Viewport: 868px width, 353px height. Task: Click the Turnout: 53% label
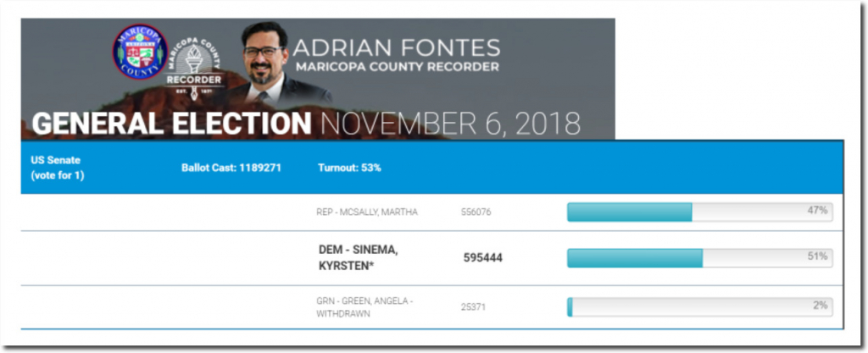click(x=349, y=168)
